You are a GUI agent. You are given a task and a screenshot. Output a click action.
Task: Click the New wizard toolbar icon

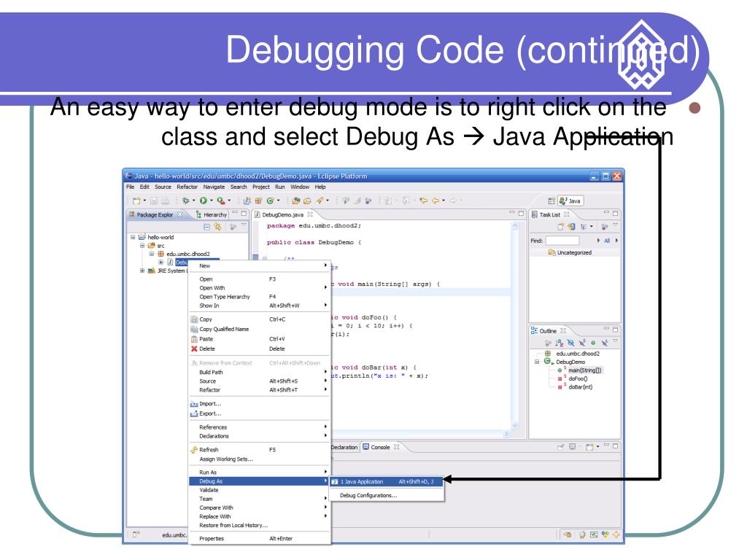click(x=136, y=201)
